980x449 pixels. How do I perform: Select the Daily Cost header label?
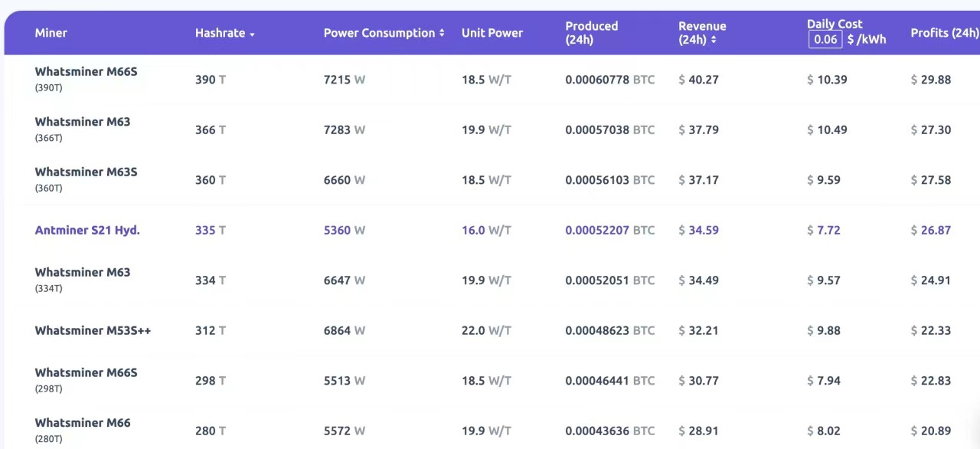[x=835, y=24]
